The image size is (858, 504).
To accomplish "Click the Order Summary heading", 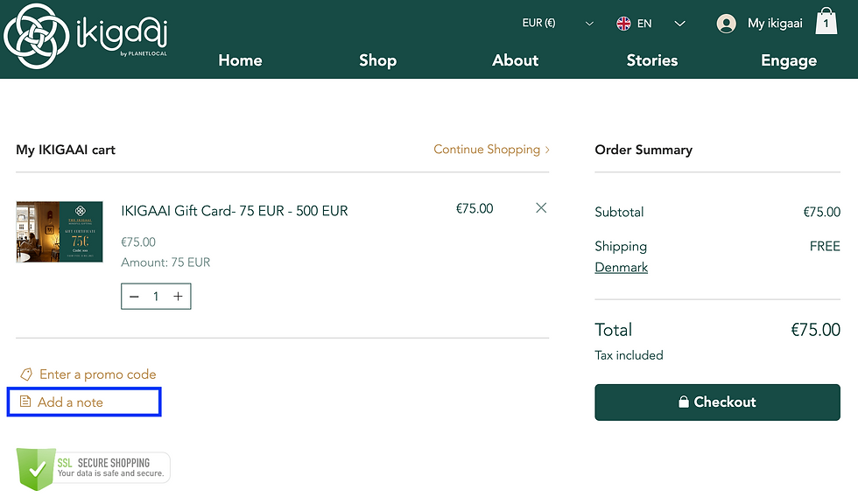I will tap(643, 150).
